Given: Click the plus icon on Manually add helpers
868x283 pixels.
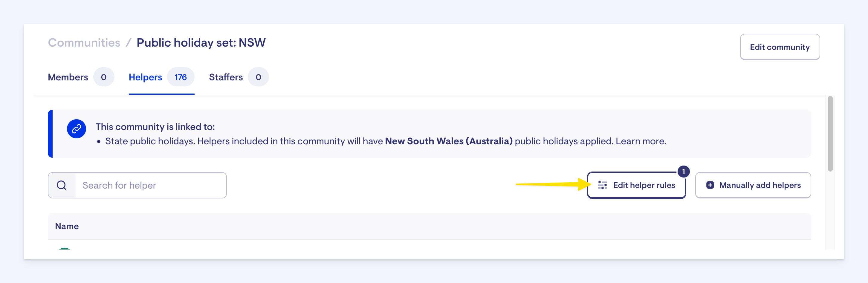Looking at the screenshot, I should 710,185.
